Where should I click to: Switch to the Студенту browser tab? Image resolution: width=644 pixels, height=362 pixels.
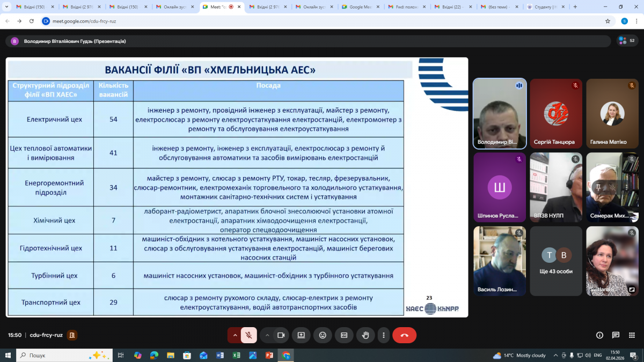pos(545,7)
